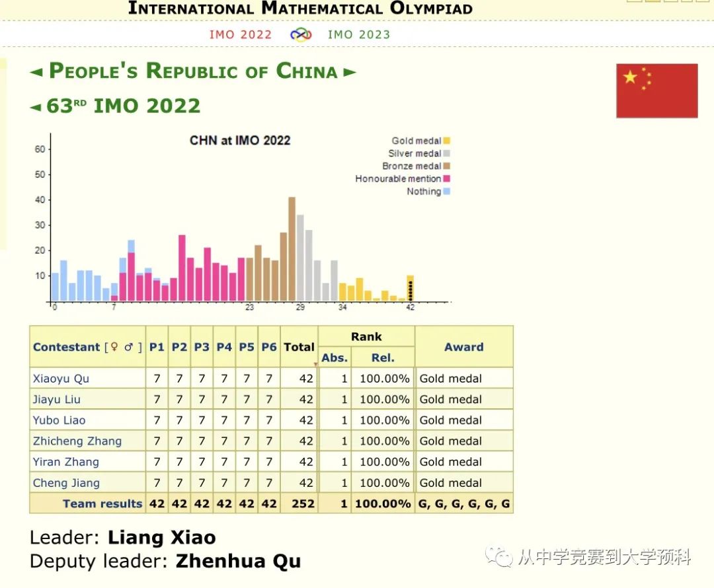Sort table by P6 column

pos(269,347)
